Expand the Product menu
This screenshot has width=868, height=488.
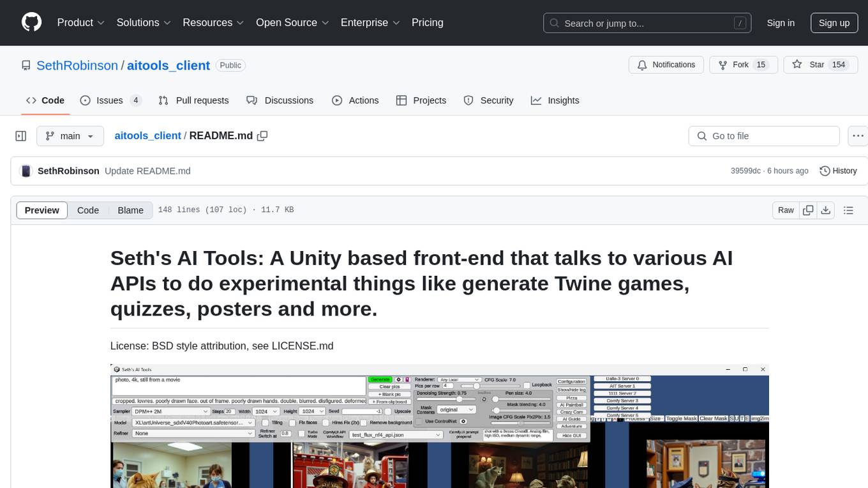tap(81, 22)
